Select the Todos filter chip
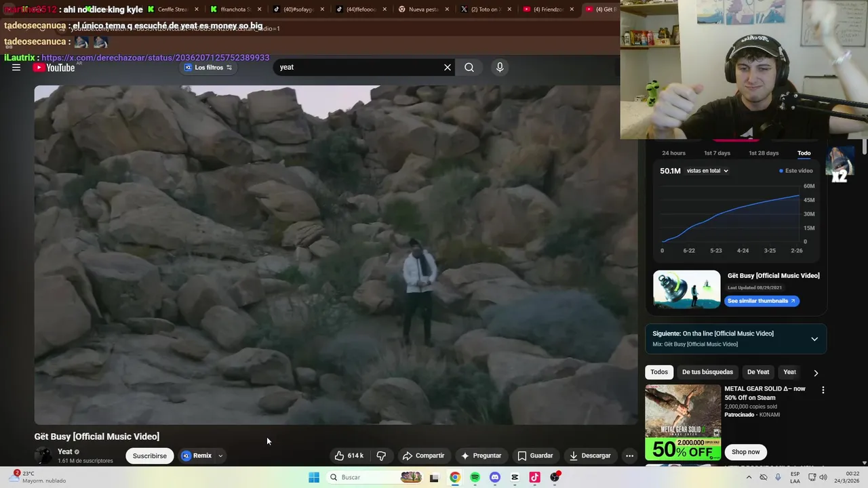This screenshot has width=868, height=488. (659, 372)
